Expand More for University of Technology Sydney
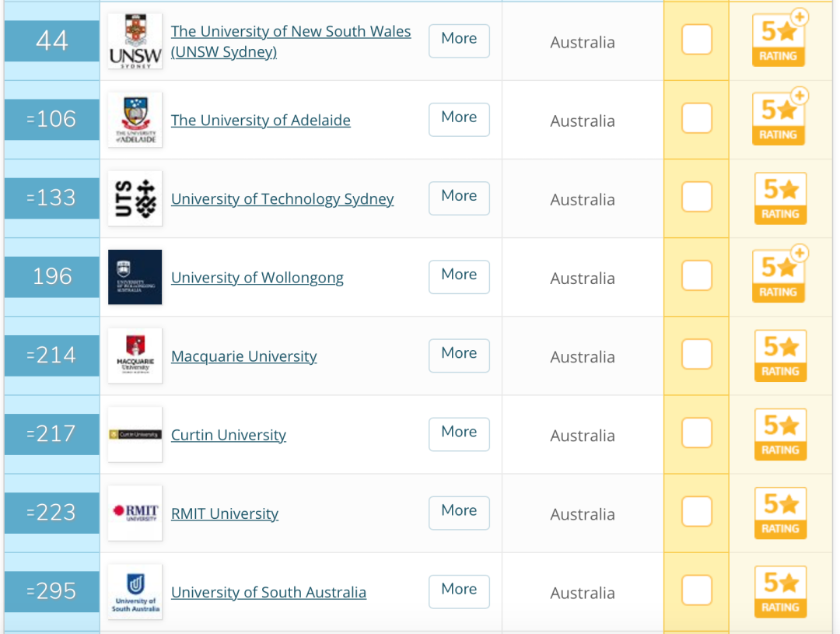This screenshot has width=840, height=634. tap(459, 198)
